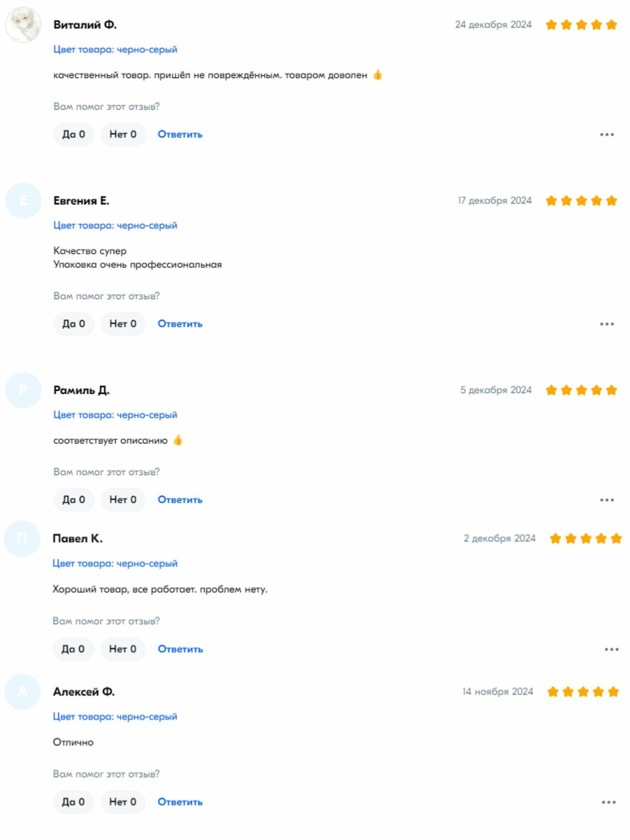The height and width of the screenshot is (840, 630).
Task: Open three-dot menu on Евгения Е. review
Action: click(x=607, y=324)
